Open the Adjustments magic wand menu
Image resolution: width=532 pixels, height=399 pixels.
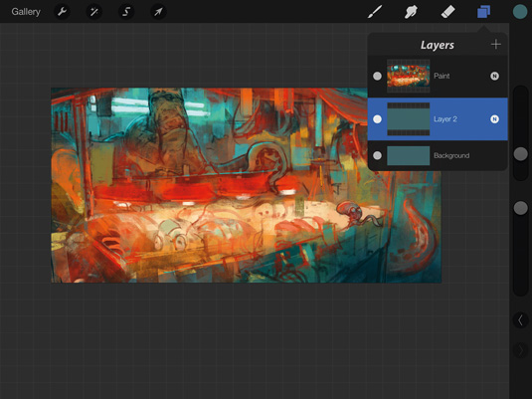(94, 12)
